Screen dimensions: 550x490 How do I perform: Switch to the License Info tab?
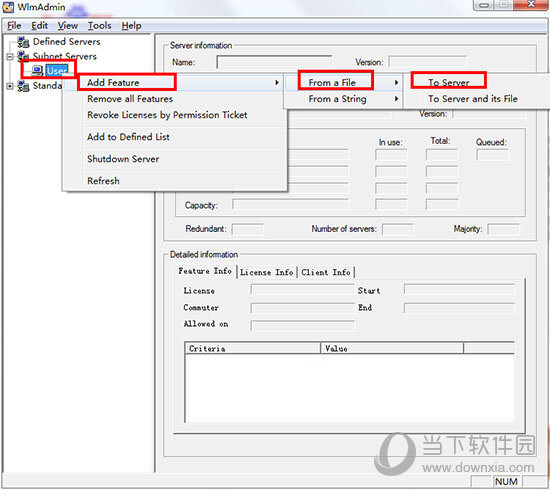pos(267,272)
